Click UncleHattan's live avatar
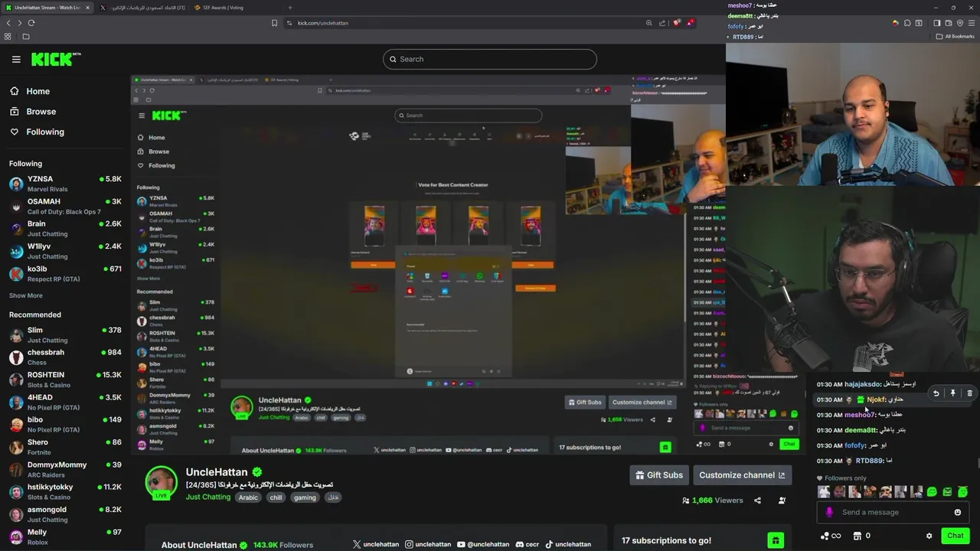Screen dimensions: 980x551 coord(161,483)
